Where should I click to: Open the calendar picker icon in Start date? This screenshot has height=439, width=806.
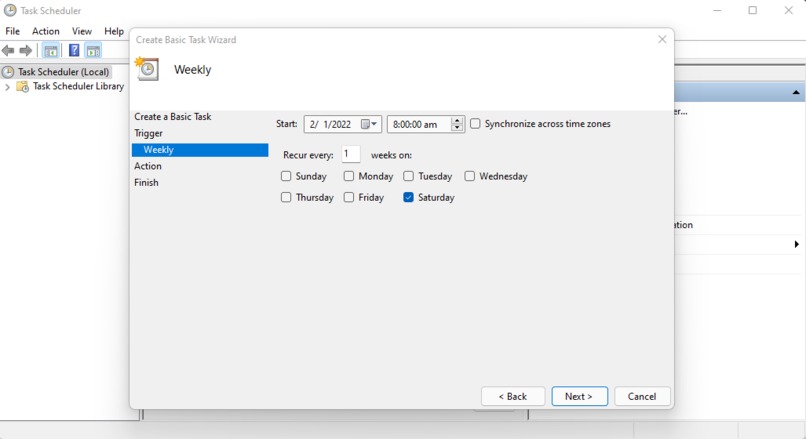(x=369, y=124)
